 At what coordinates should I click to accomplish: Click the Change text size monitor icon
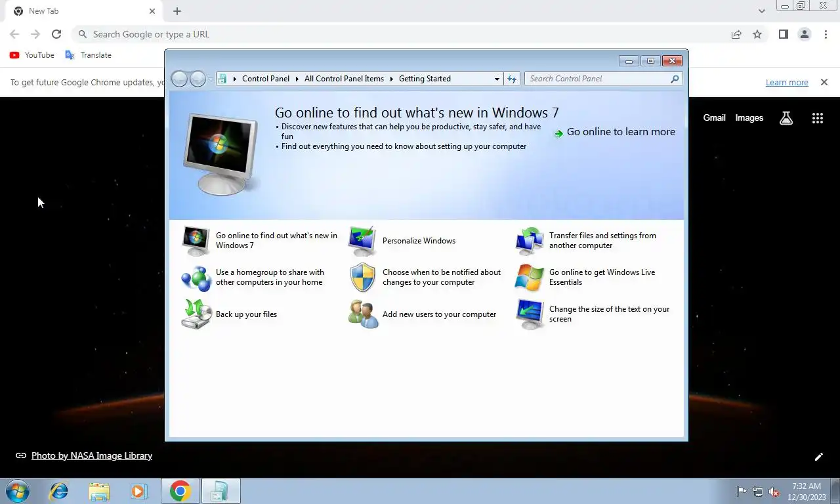pyautogui.click(x=530, y=314)
